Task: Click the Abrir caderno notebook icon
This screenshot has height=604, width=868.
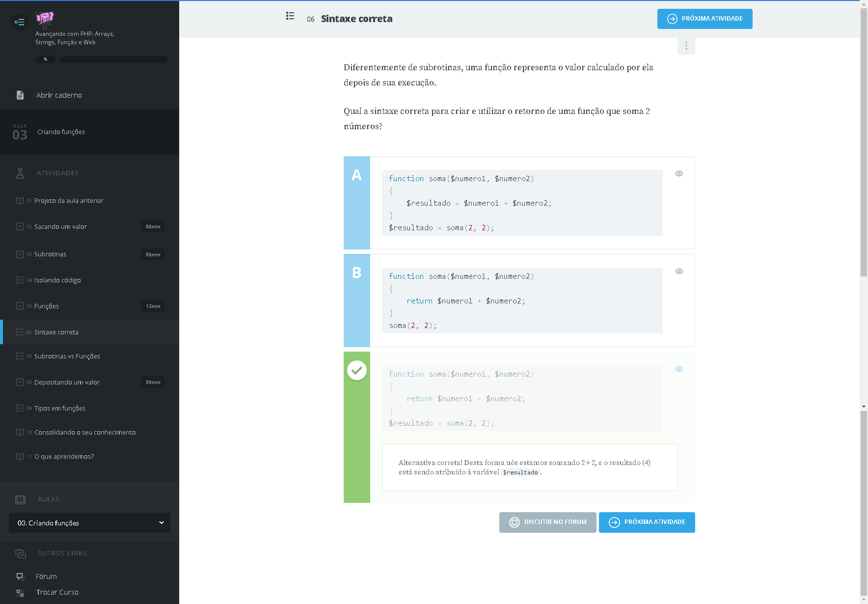Action: (20, 95)
